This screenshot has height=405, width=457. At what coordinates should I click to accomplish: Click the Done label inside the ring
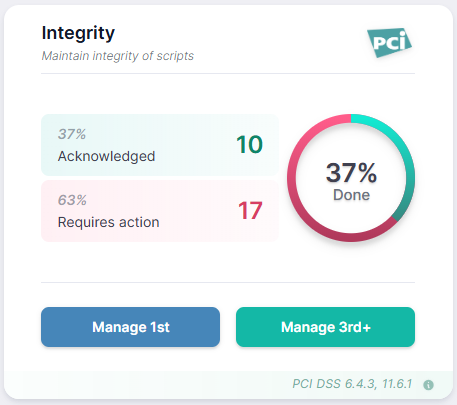[x=351, y=195]
